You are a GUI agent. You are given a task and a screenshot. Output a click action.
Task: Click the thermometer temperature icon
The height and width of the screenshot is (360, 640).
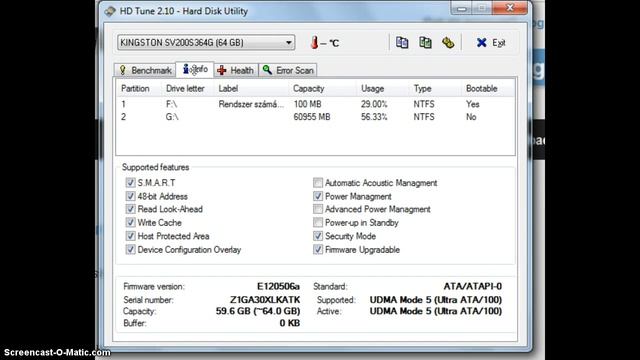coord(314,42)
